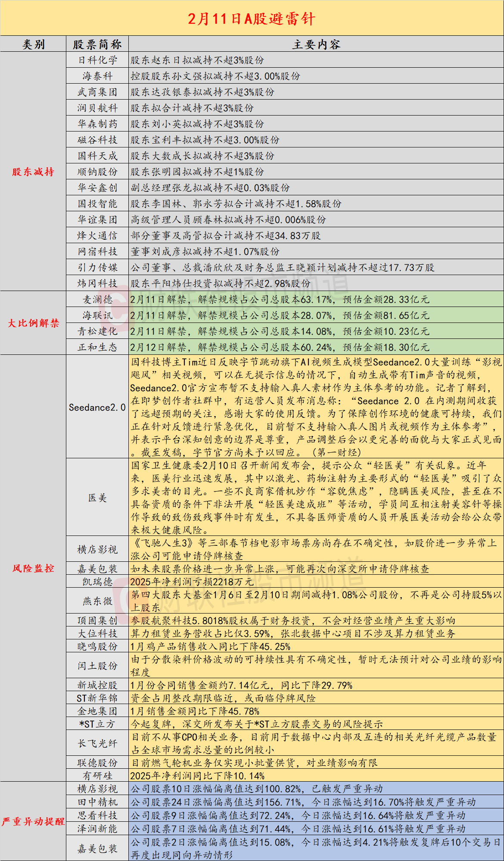Viewport: 504px width, 861px height.
Task: Click the "长飞光纤" stock name
Action: pyautogui.click(x=97, y=743)
